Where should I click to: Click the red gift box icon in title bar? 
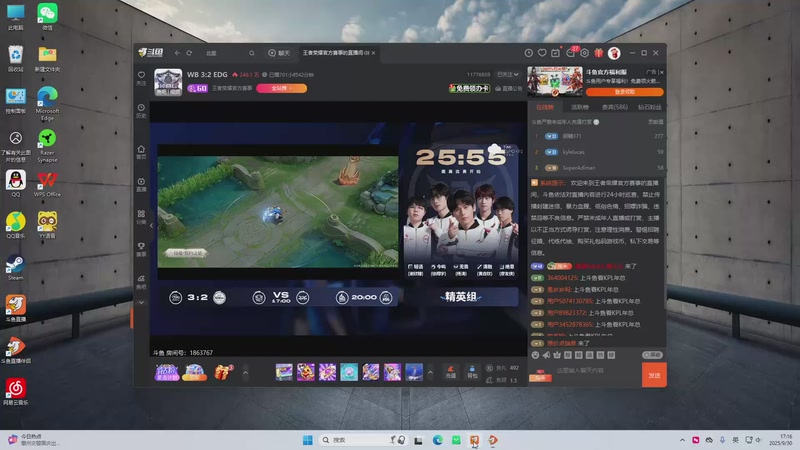pyautogui.click(x=598, y=53)
